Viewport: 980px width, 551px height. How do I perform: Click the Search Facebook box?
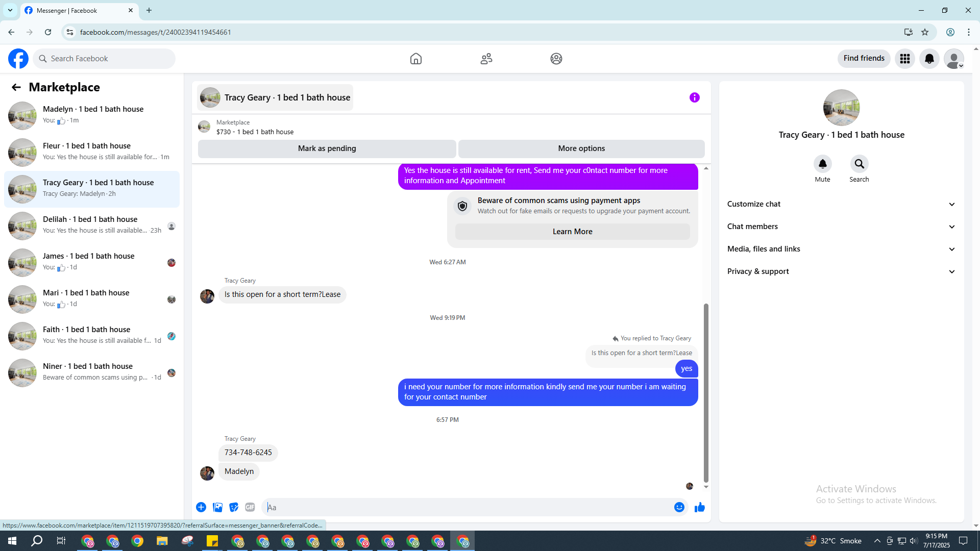click(104, 59)
